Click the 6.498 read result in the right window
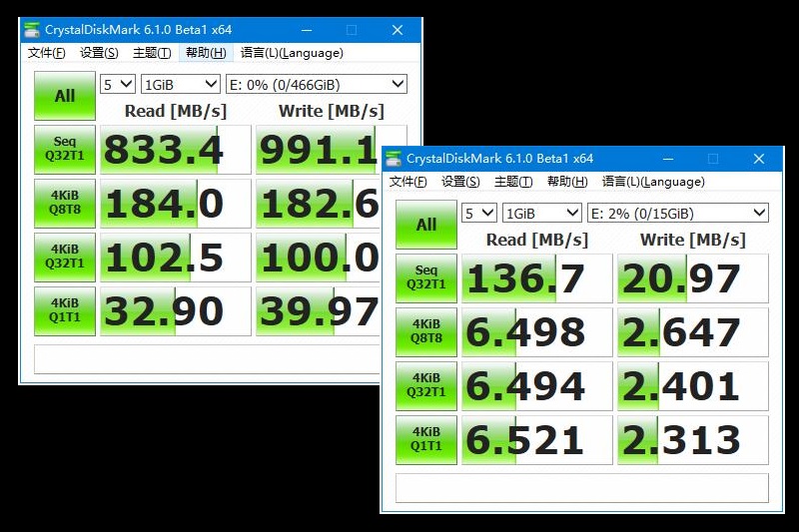 537,332
